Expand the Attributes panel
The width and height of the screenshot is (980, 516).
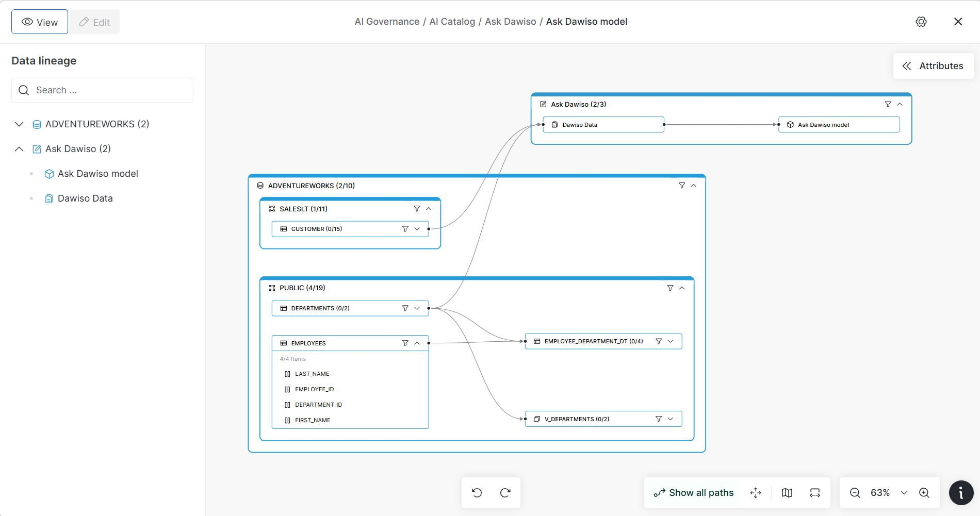pos(933,66)
